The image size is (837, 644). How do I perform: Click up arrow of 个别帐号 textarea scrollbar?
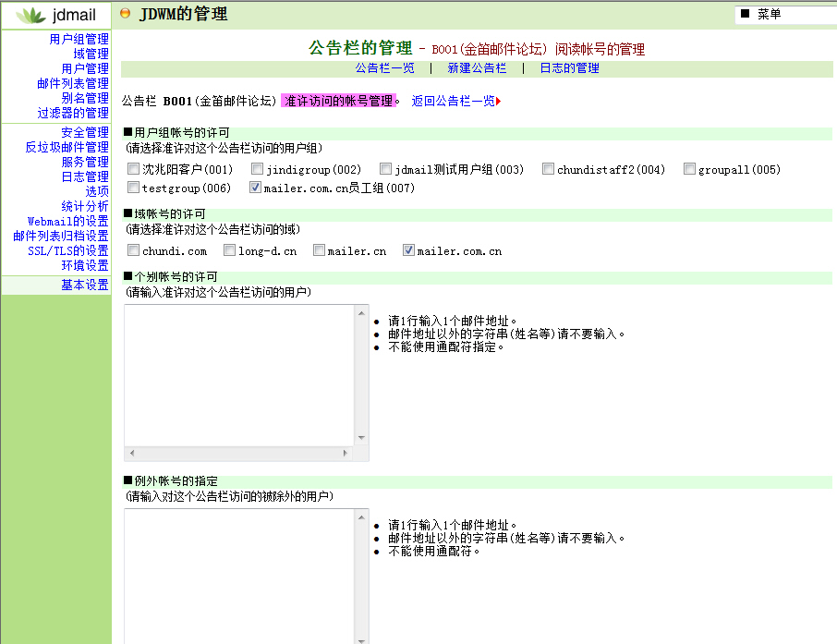(x=361, y=313)
